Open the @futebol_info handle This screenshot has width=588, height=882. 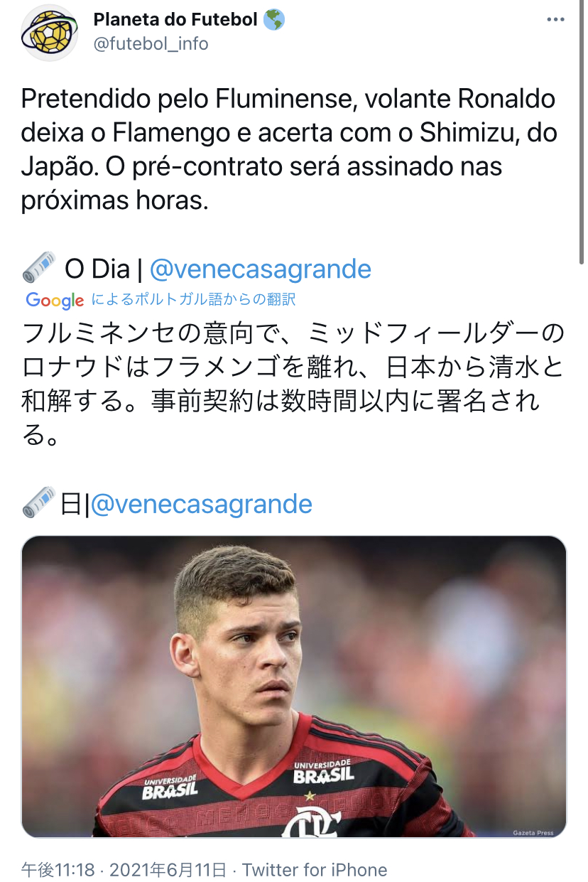(151, 43)
